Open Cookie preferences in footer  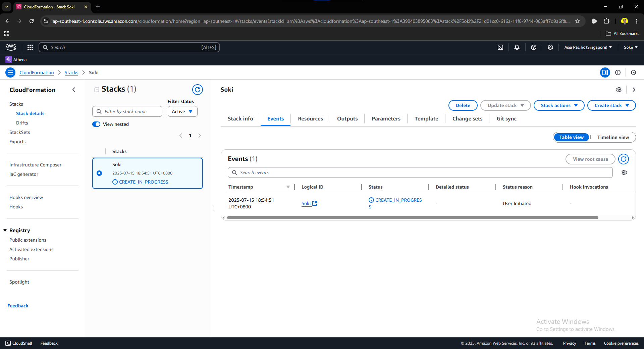[x=621, y=343]
